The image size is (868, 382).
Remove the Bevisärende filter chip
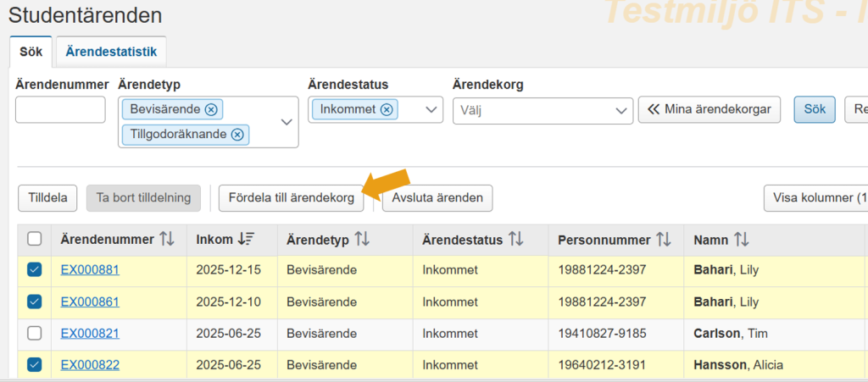click(211, 109)
